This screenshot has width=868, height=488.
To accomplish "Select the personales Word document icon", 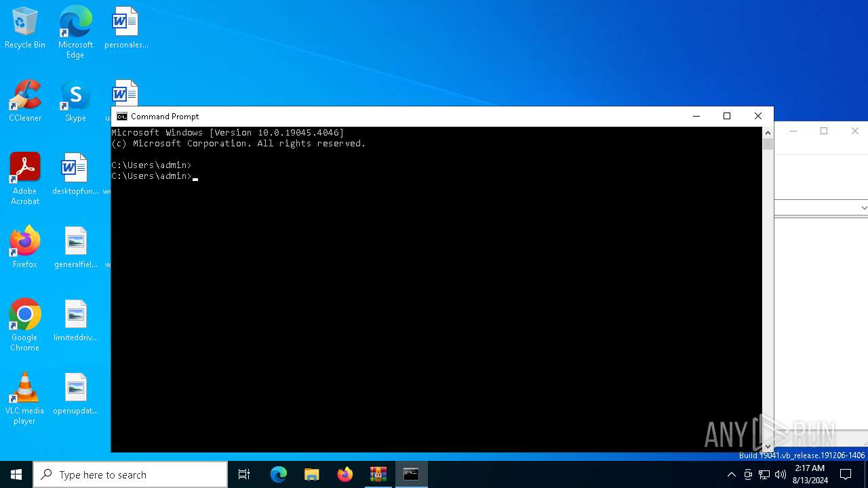I will coord(126,28).
